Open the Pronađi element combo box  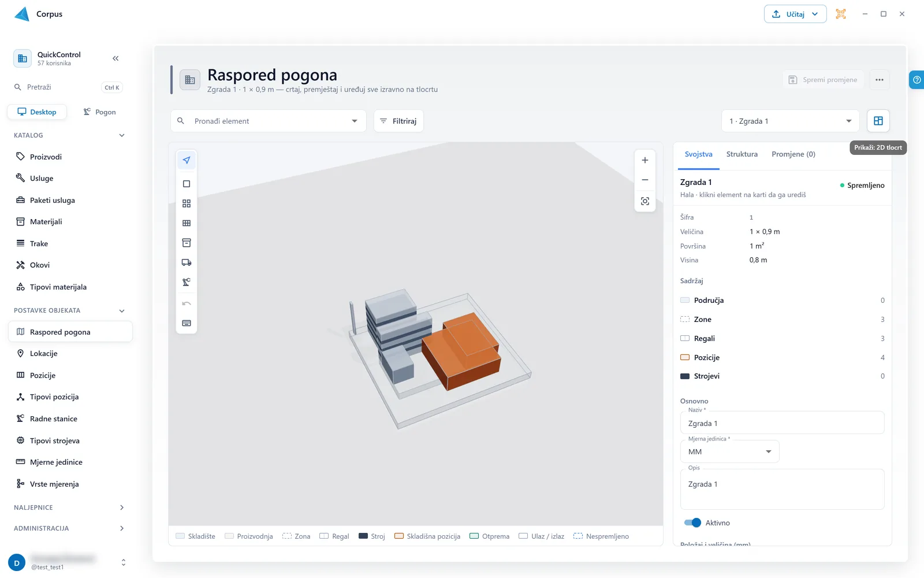pyautogui.click(x=269, y=121)
